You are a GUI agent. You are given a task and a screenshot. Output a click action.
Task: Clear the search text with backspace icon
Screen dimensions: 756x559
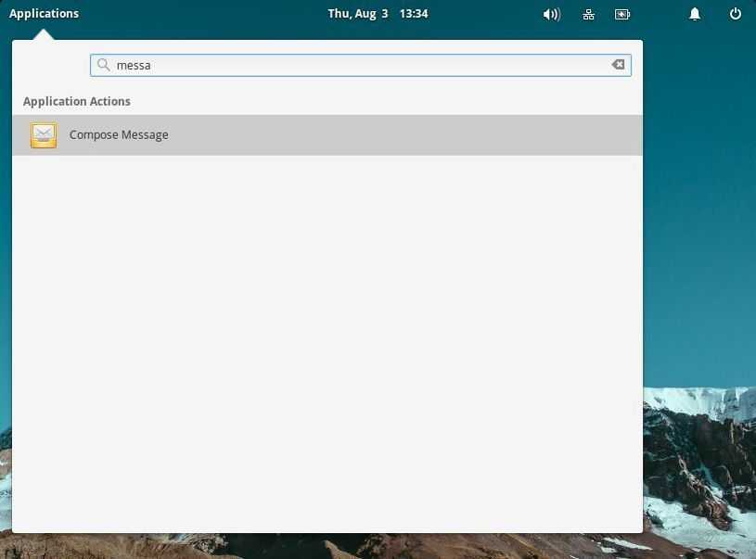[x=618, y=65]
